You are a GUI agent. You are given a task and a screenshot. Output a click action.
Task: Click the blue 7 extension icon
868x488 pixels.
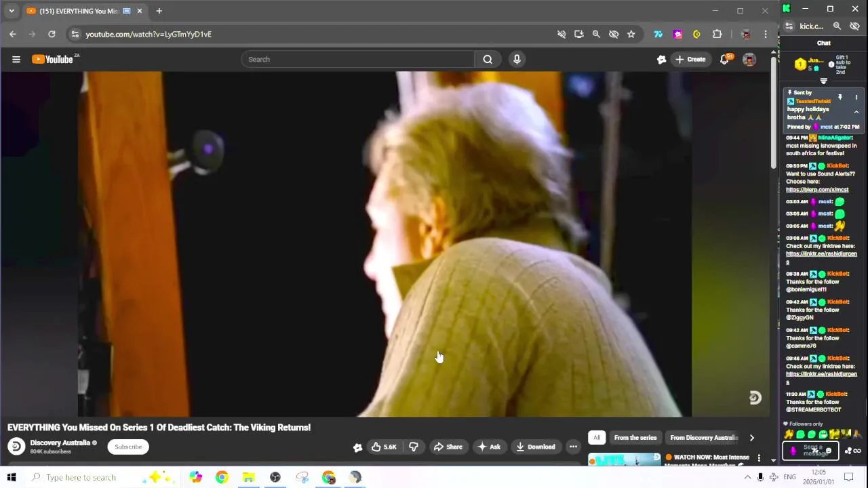[x=658, y=34]
